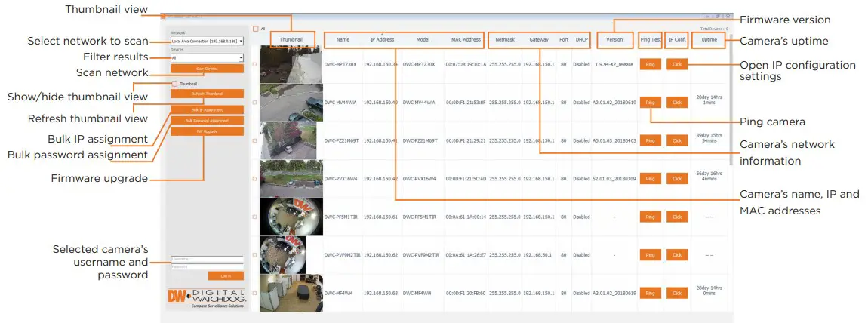The height and width of the screenshot is (323, 868).
Task: Open the Devices filter dropdown
Action: pyautogui.click(x=207, y=57)
